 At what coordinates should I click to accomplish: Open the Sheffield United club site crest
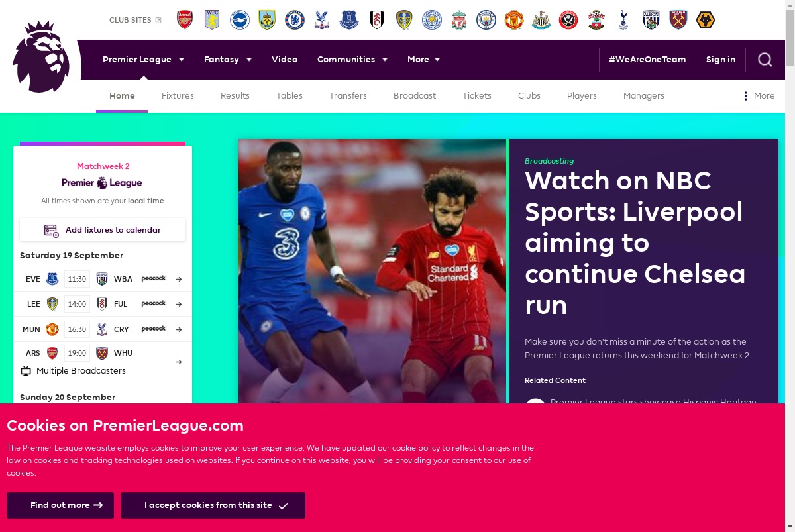pos(568,20)
